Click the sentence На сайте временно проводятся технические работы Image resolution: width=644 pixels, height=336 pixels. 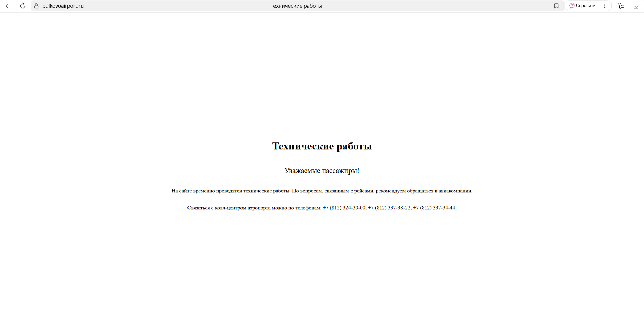pyautogui.click(x=231, y=191)
